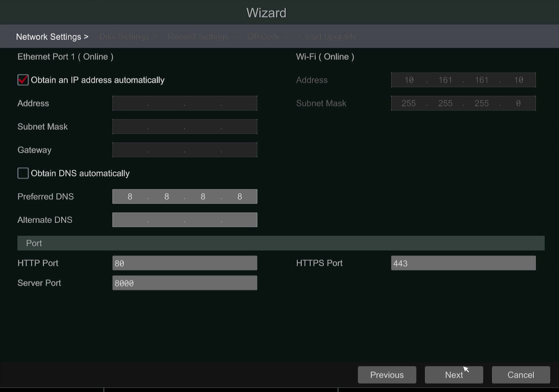Click the HTTP Port label
This screenshot has width=559, height=392.
coord(38,263)
